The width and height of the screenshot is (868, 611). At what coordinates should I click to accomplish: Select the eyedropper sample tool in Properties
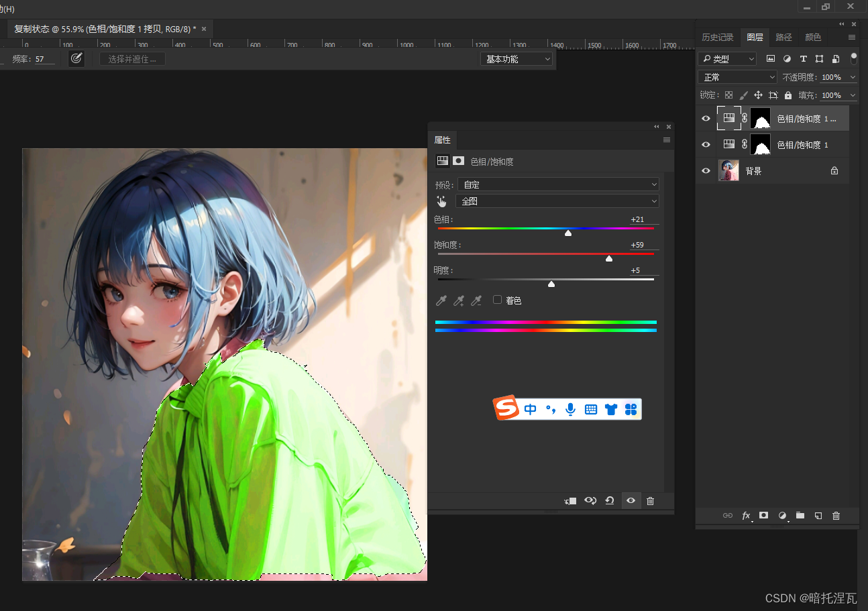[441, 300]
